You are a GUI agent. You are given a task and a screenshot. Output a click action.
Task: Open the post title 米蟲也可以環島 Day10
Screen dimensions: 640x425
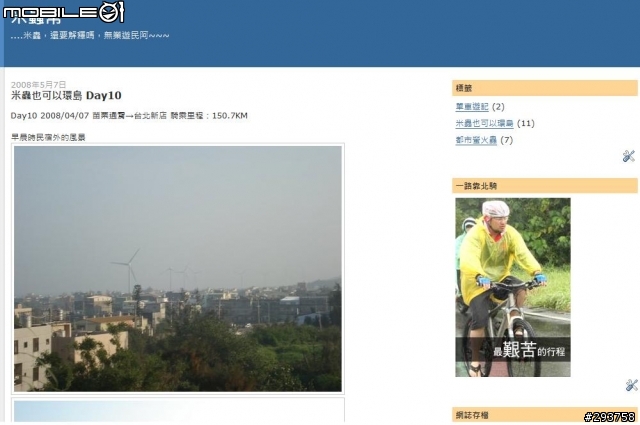[x=66, y=96]
